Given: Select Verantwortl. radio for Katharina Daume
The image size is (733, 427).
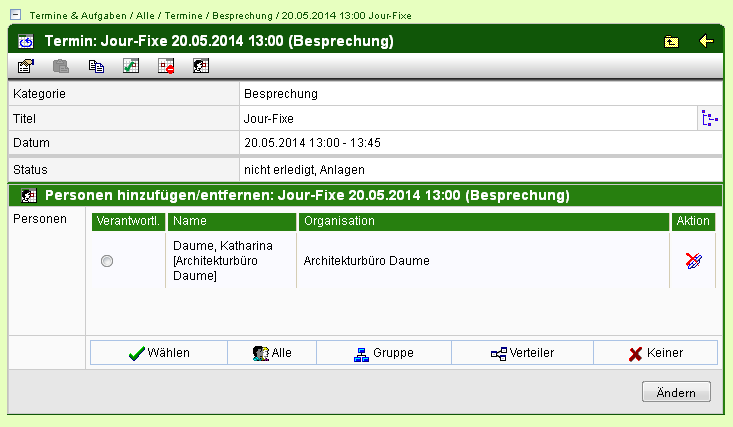Looking at the screenshot, I should (107, 261).
